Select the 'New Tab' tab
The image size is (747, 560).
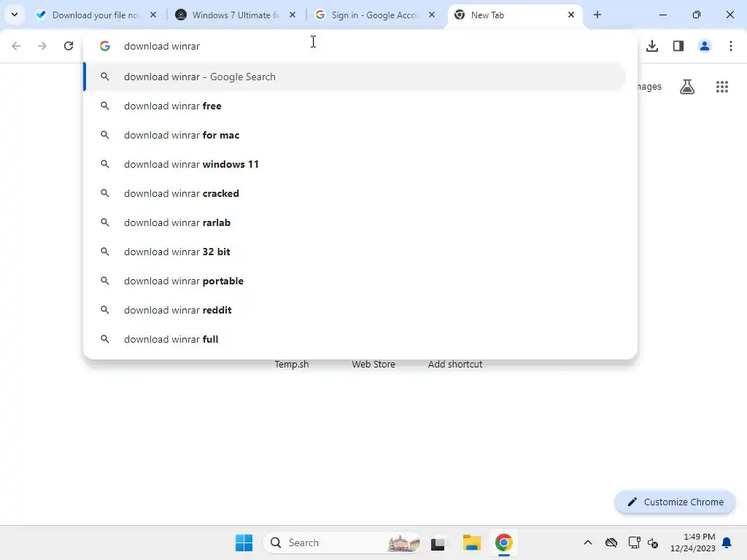coord(514,15)
